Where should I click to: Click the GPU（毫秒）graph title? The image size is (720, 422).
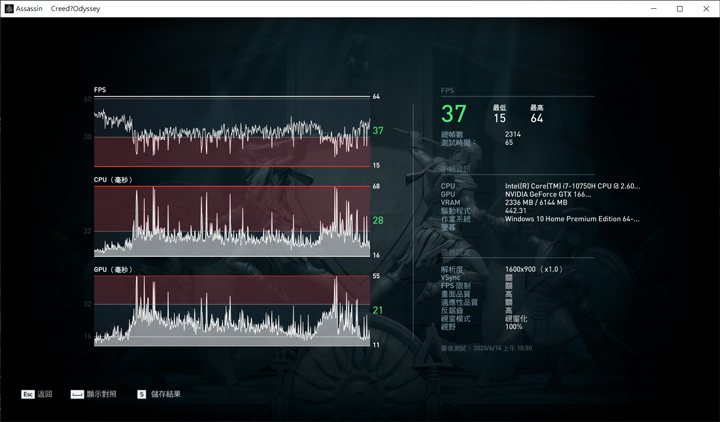pos(113,270)
